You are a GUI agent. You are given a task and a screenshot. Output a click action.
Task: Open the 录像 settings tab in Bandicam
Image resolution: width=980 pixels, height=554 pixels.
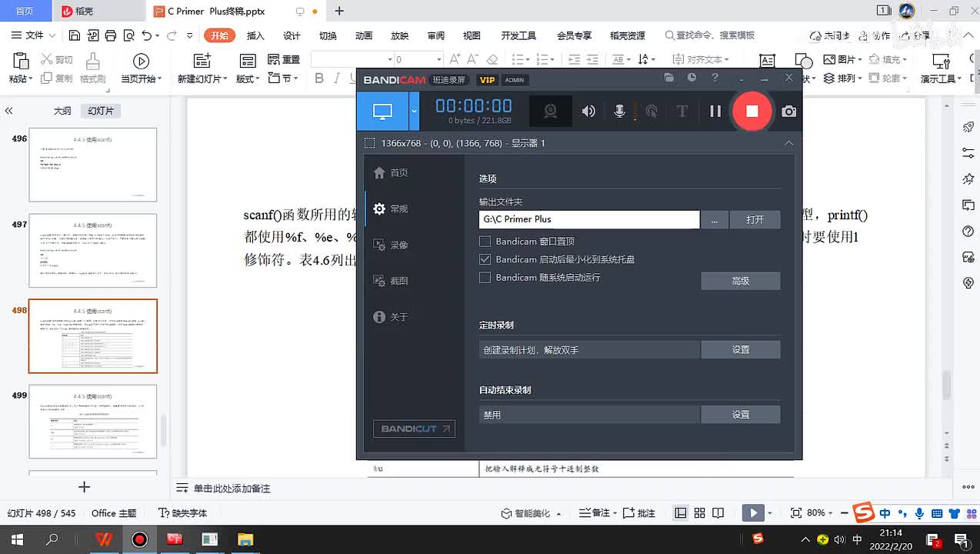[391, 245]
